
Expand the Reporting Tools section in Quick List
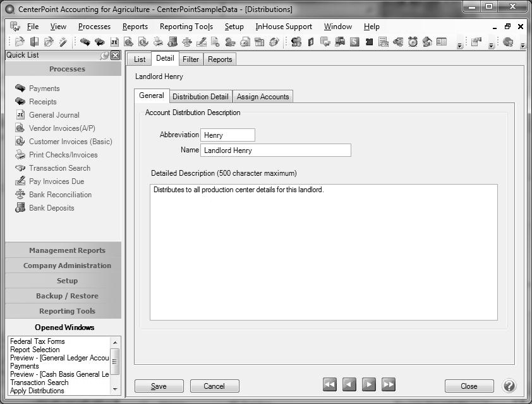63,311
